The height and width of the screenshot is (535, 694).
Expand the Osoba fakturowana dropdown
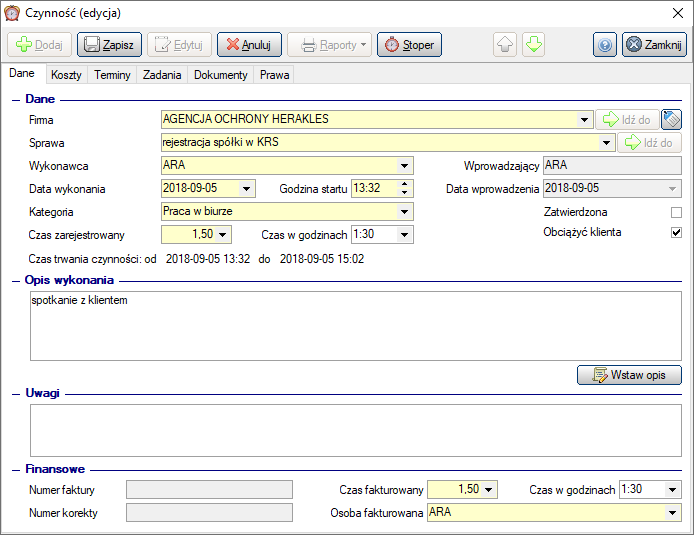tap(671, 512)
